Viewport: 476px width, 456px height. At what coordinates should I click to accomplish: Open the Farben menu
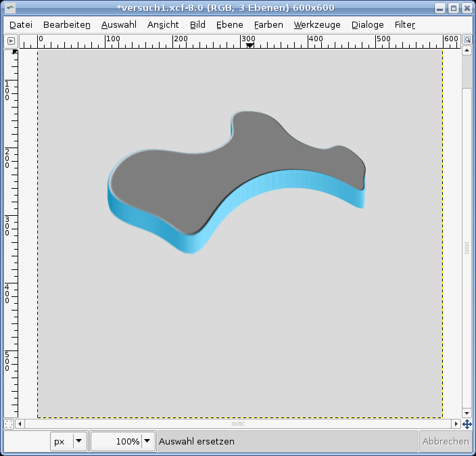[268, 25]
